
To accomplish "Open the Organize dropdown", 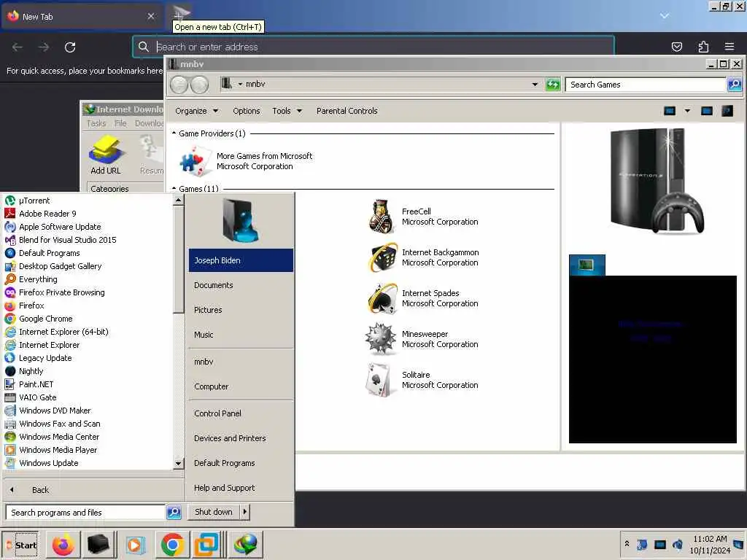I will pyautogui.click(x=196, y=111).
